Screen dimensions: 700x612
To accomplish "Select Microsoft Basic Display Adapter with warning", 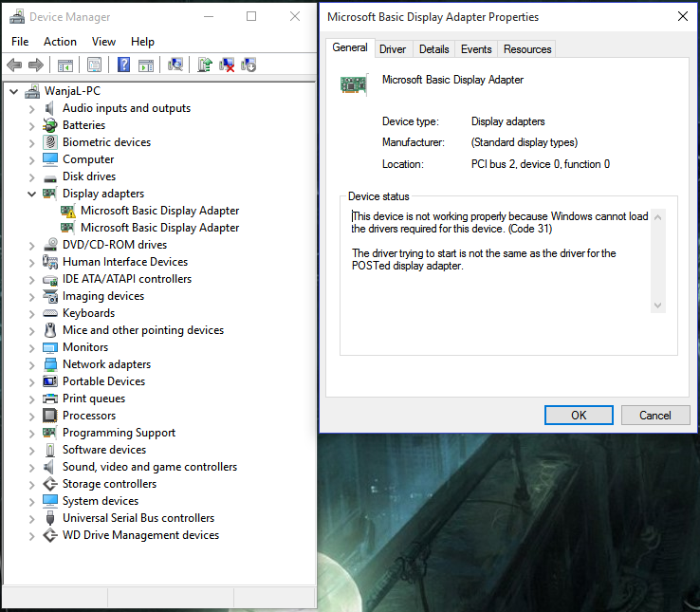I will pos(159,211).
